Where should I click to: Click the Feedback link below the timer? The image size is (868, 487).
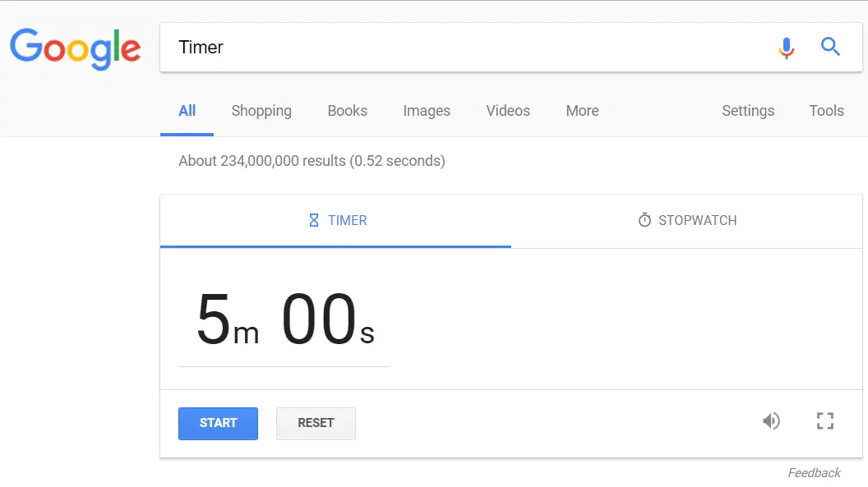(x=814, y=473)
